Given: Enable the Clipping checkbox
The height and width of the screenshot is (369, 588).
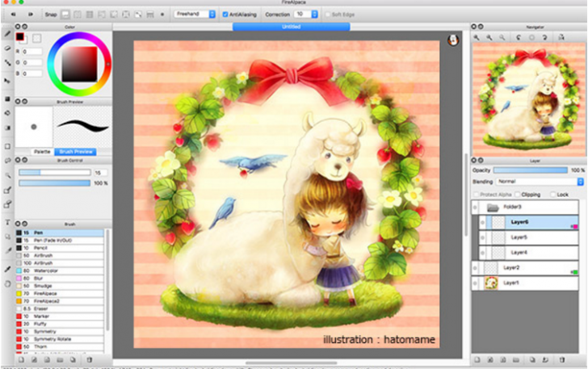Looking at the screenshot, I should click(518, 195).
